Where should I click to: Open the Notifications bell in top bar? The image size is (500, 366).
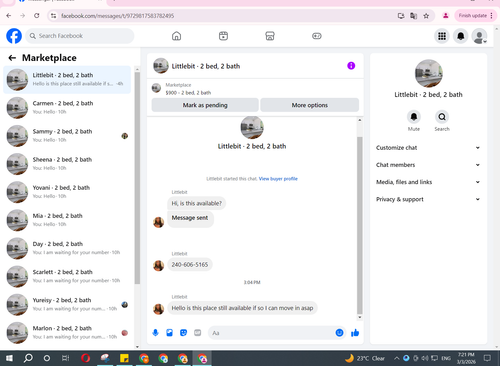(461, 36)
